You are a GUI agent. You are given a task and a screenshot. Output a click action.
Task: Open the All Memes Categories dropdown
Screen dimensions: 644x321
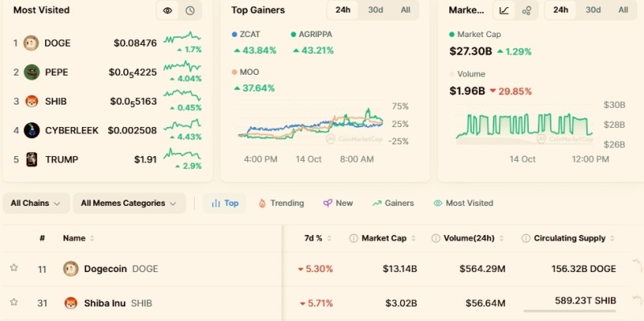[x=129, y=204]
